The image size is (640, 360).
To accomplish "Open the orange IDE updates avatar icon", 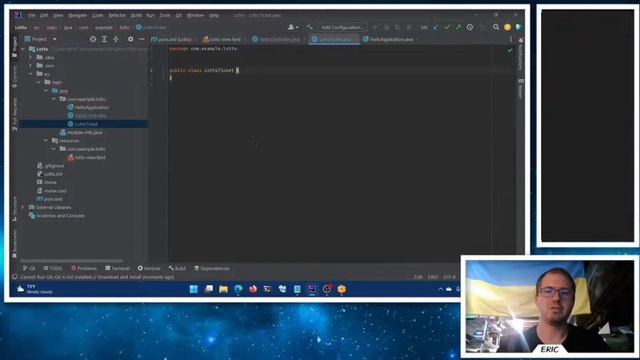I will pos(507,27).
